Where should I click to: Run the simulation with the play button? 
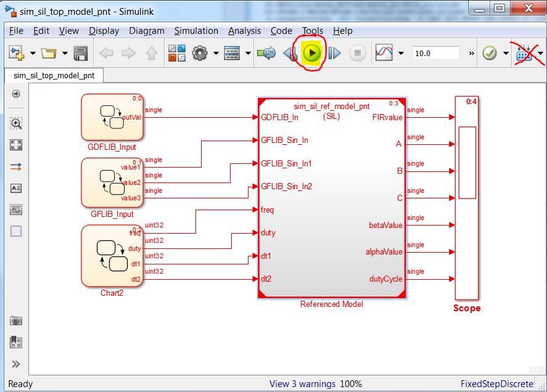[311, 53]
